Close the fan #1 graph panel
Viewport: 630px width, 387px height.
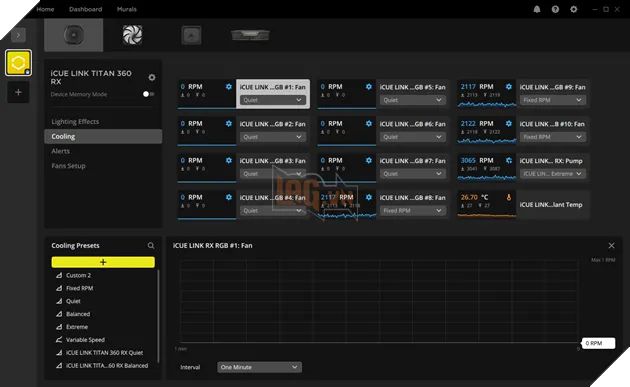(612, 246)
